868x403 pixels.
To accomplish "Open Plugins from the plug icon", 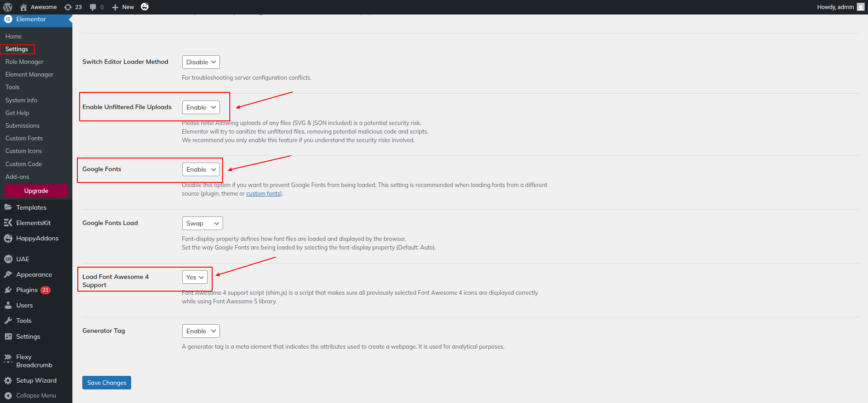I will (x=8, y=290).
